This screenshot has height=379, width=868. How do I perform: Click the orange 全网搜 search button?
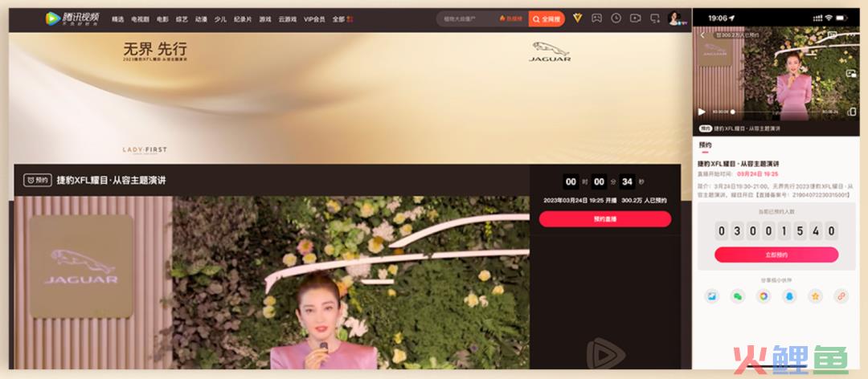(547, 18)
